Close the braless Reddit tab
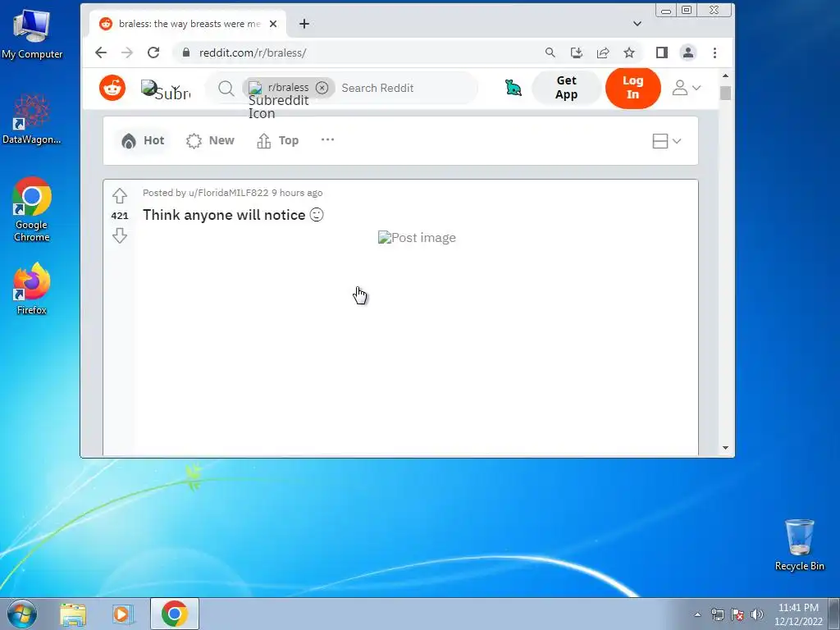840x630 pixels. [x=272, y=24]
